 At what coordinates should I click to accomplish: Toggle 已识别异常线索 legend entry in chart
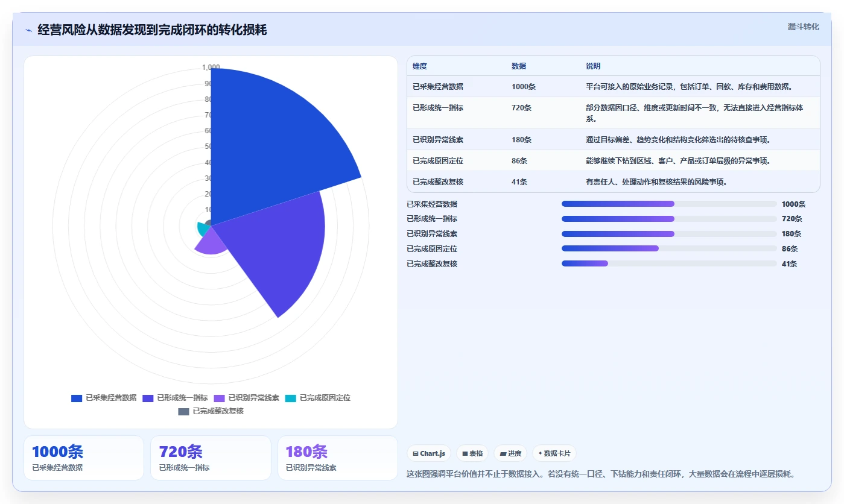pos(246,398)
